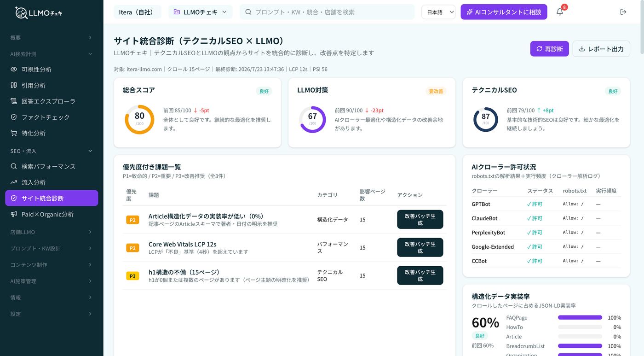Click the レポート出力 button
The width and height of the screenshot is (644, 356).
click(601, 49)
